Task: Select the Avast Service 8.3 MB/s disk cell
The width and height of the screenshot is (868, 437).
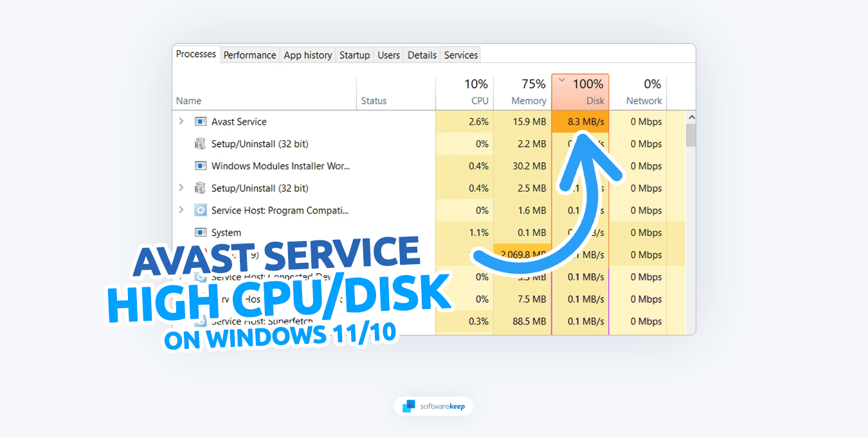Action: [580, 121]
